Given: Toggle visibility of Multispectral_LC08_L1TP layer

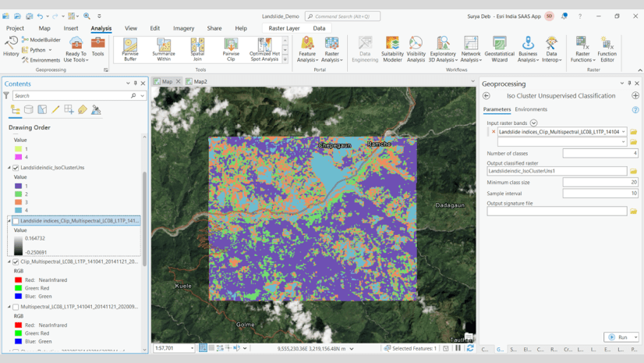Looking at the screenshot, I should [x=16, y=307].
